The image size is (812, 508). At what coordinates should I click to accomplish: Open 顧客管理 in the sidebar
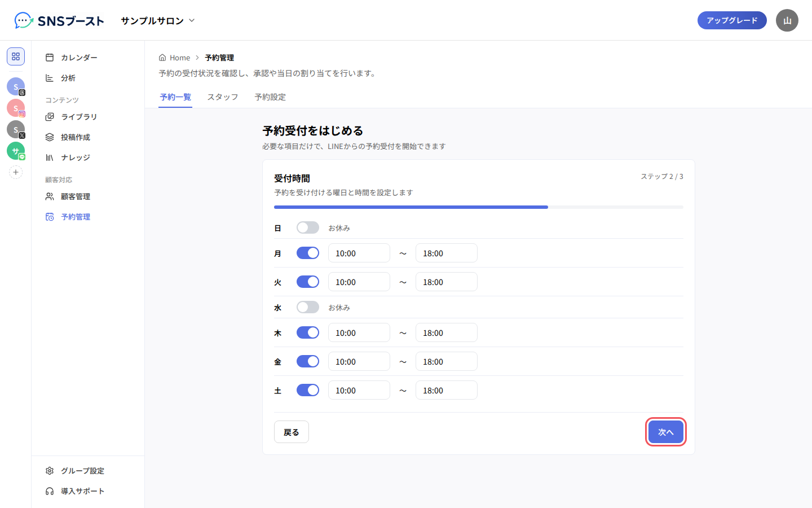point(88,196)
